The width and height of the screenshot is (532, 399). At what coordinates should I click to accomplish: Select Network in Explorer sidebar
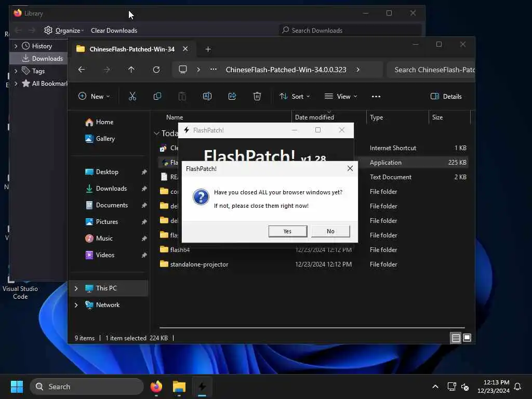click(108, 305)
